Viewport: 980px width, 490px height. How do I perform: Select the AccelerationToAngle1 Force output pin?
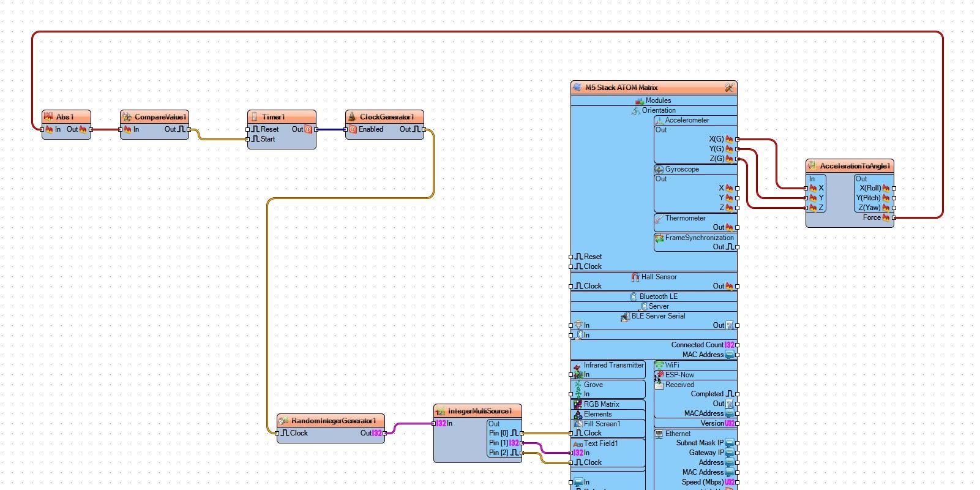point(894,217)
